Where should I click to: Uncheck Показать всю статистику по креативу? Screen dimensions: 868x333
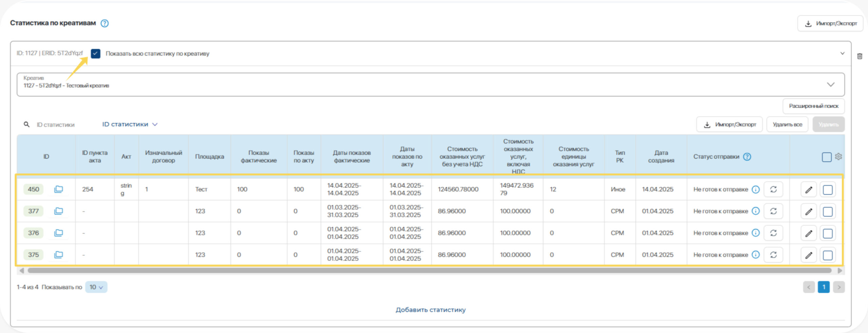[96, 54]
